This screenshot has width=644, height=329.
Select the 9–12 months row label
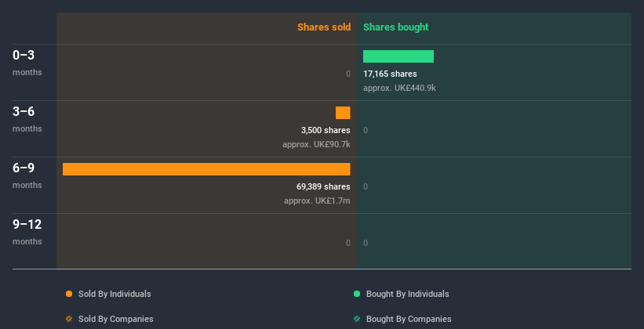27,231
